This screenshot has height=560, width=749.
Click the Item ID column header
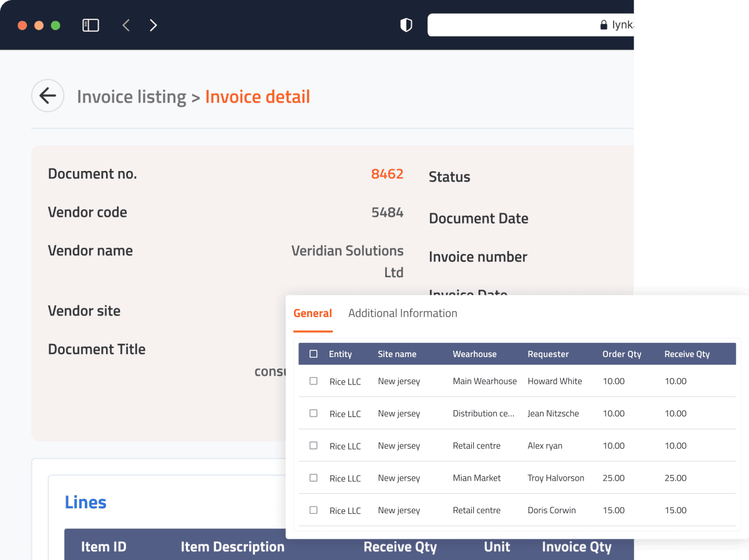point(104,547)
